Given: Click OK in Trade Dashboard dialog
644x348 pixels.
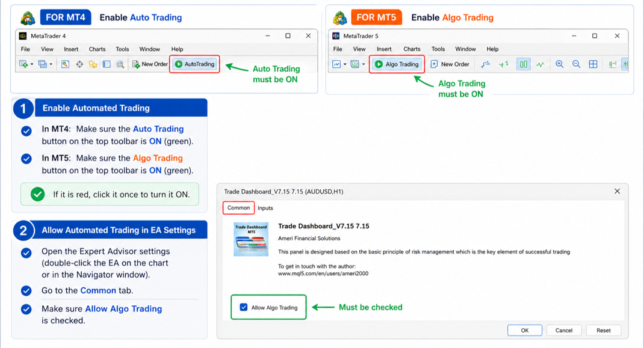Looking at the screenshot, I should click(524, 331).
